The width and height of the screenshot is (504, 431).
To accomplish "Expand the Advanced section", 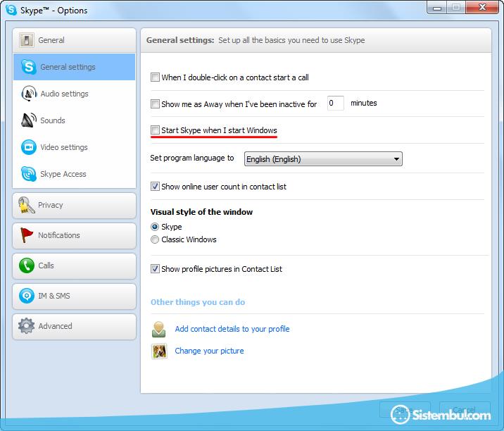I will [x=74, y=326].
